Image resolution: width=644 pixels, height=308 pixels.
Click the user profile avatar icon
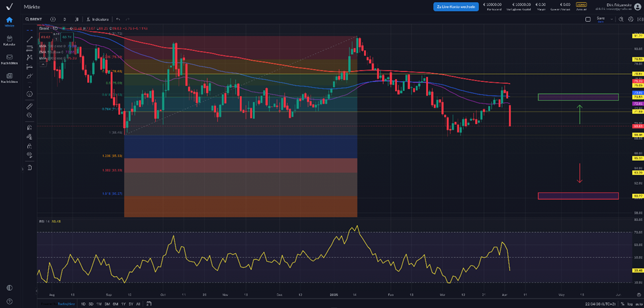coord(637,7)
